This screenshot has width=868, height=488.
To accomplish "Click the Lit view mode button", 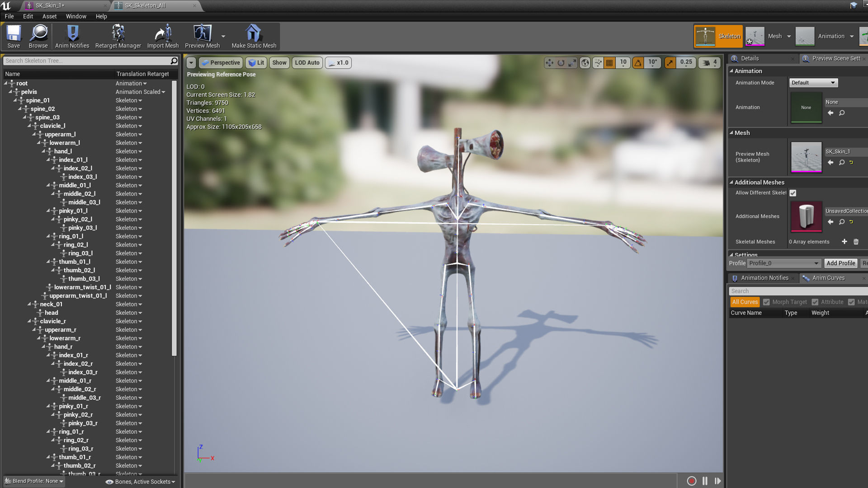I will (x=256, y=63).
